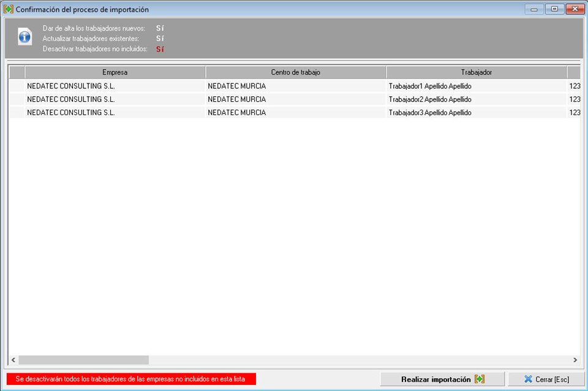Select the Trabajador1 Apellido Apellido cell
Screen dimensions: 588x391
[x=430, y=86]
